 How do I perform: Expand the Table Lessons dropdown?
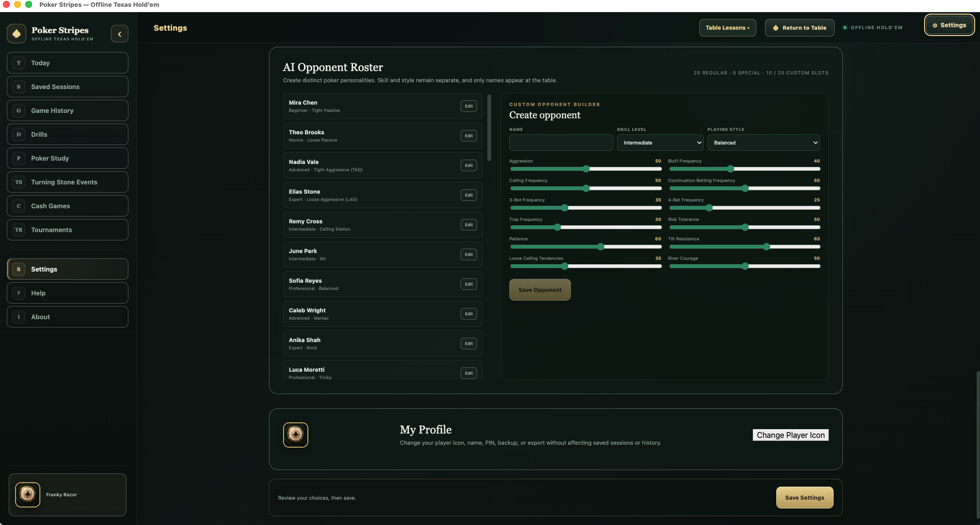728,28
